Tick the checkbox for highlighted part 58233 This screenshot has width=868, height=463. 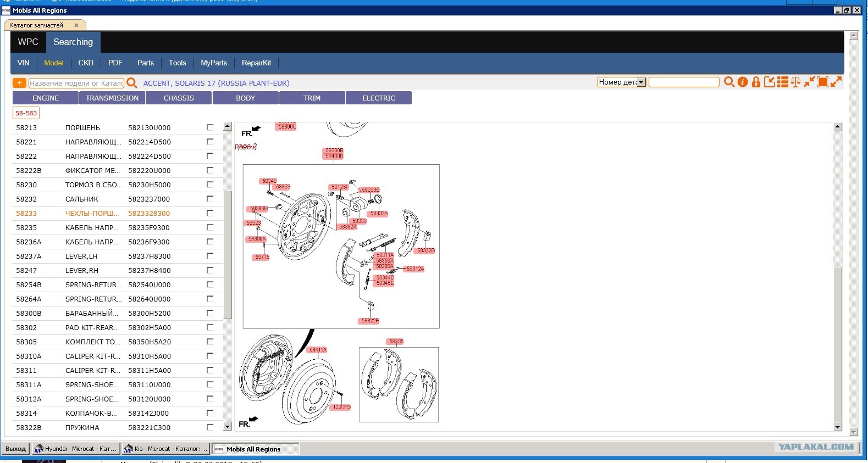210,213
